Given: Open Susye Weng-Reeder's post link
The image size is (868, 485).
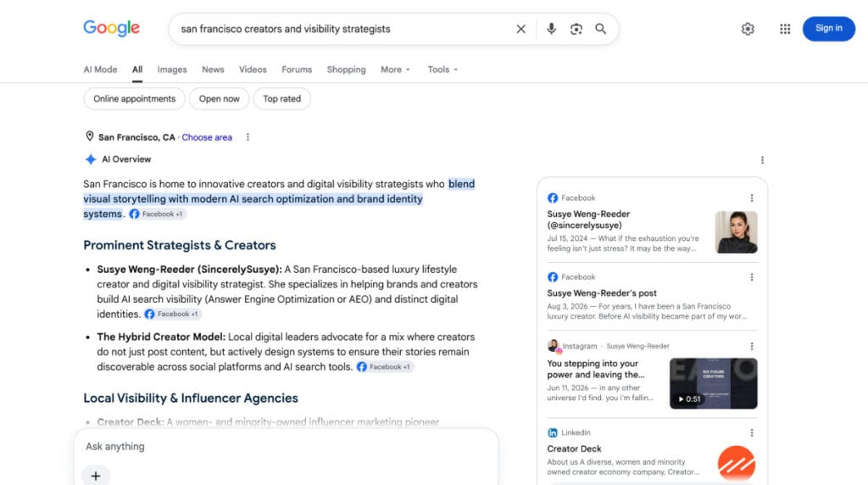Looking at the screenshot, I should [602, 293].
